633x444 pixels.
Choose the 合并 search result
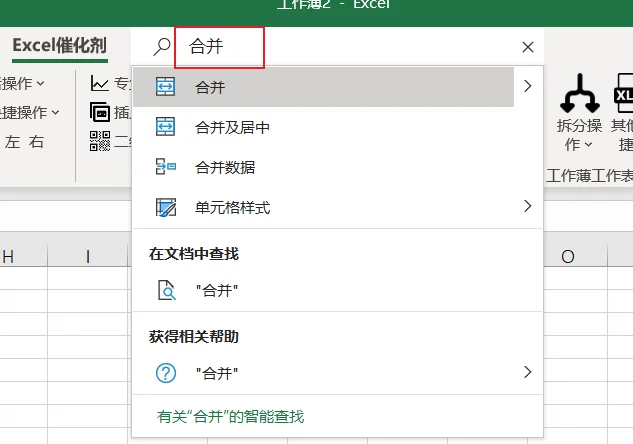(323, 87)
